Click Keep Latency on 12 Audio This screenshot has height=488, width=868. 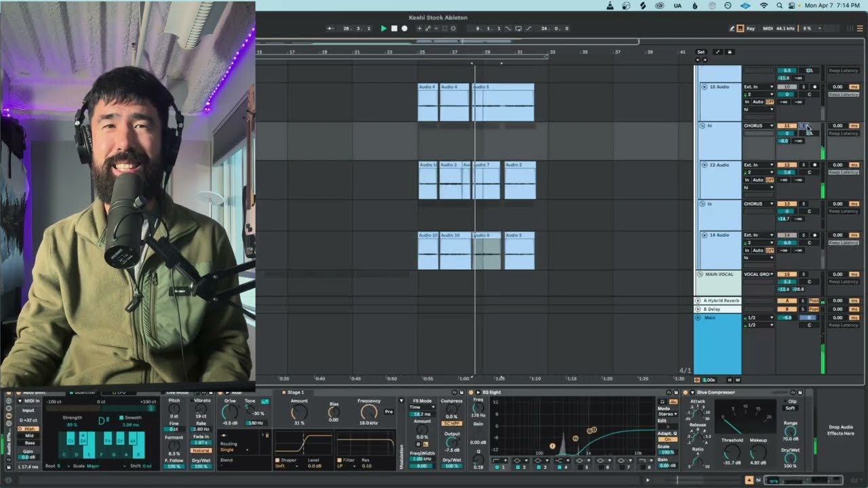pyautogui.click(x=844, y=172)
